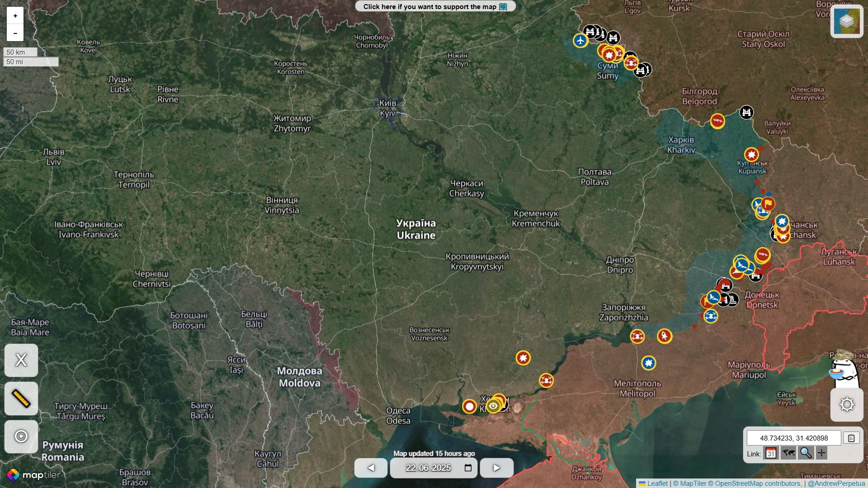Screen dimensions: 868x488
Task: Select the ruler measurement tool
Action: click(21, 399)
